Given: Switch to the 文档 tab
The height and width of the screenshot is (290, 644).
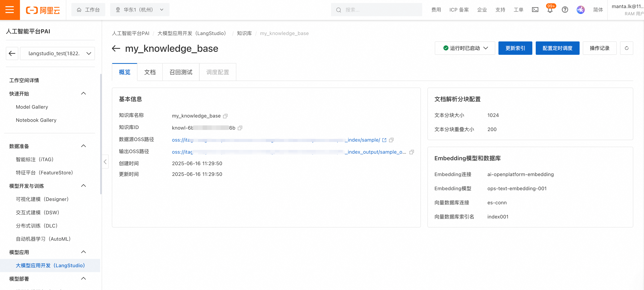Looking at the screenshot, I should 150,72.
